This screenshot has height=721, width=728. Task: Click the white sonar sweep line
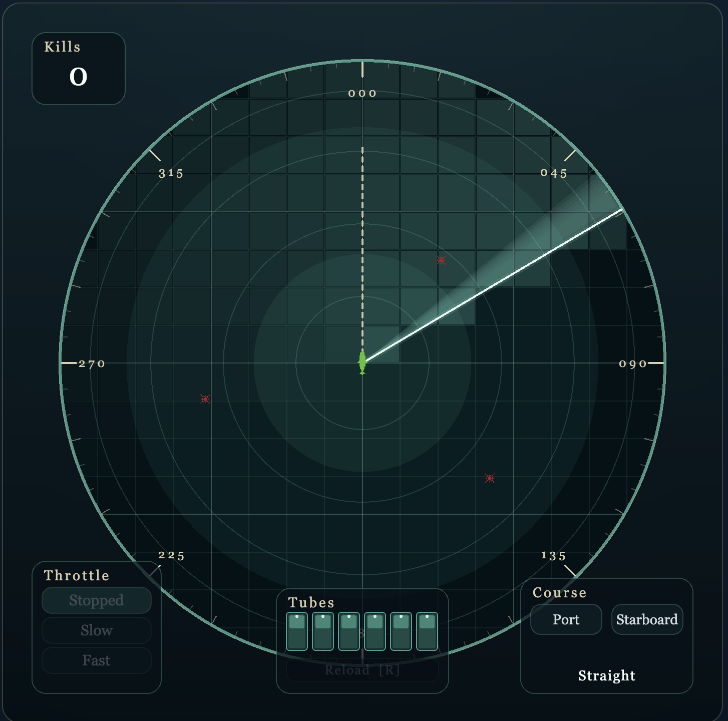493,285
